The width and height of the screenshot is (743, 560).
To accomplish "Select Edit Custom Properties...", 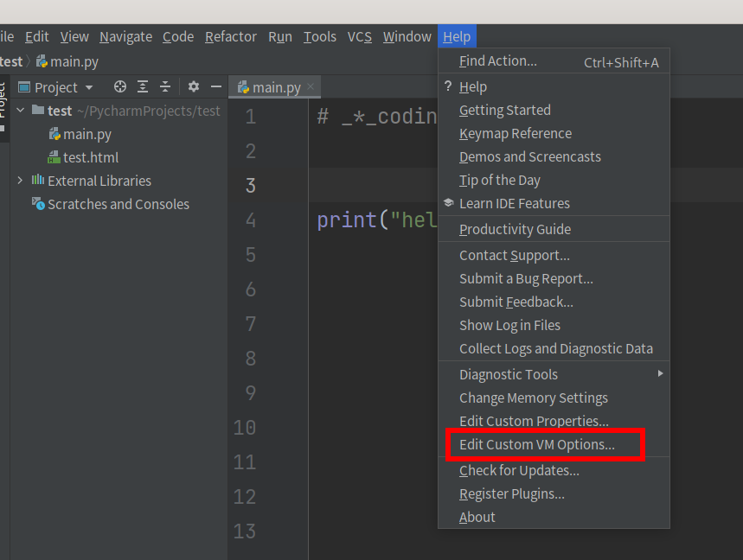I will click(554, 421).
